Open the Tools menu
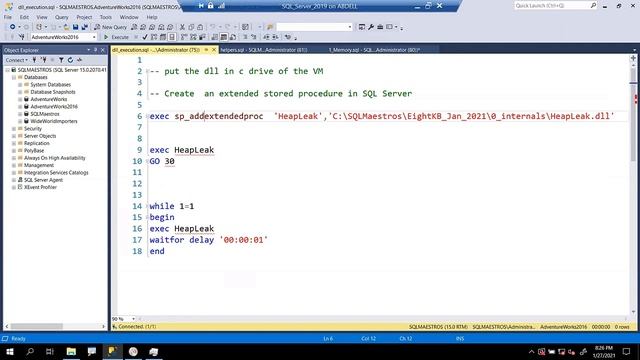Screen dimensions: 640x360 click(106, 17)
